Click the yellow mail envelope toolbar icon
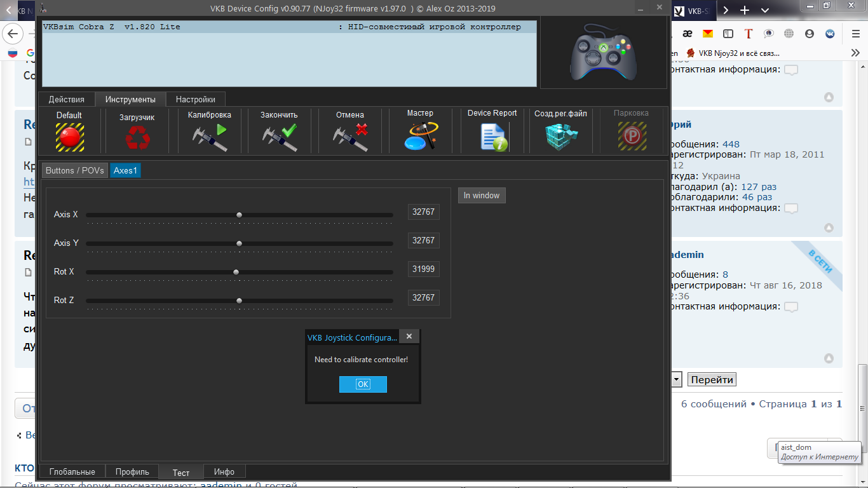 [707, 33]
